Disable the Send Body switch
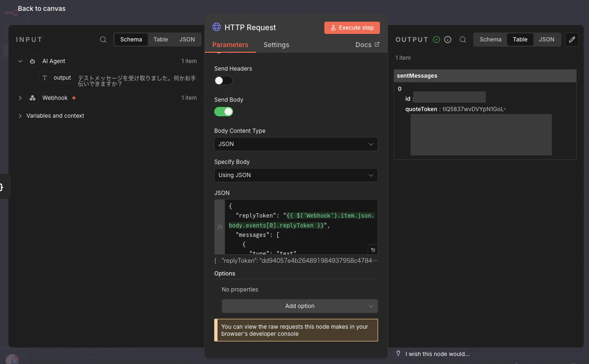The image size is (589, 364). point(224,112)
